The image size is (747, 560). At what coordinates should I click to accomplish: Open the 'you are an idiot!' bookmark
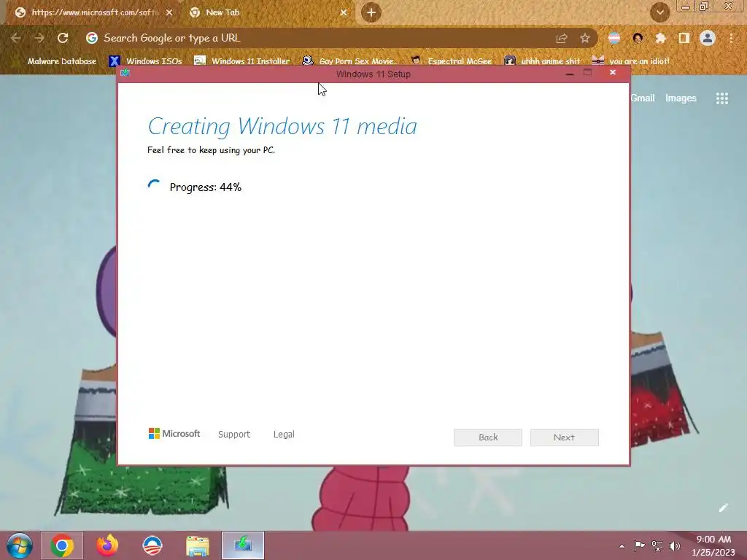pos(630,61)
